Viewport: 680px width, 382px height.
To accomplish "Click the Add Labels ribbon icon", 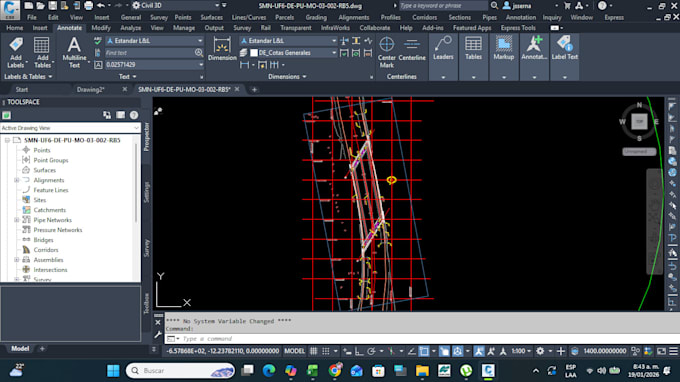I will [16, 52].
